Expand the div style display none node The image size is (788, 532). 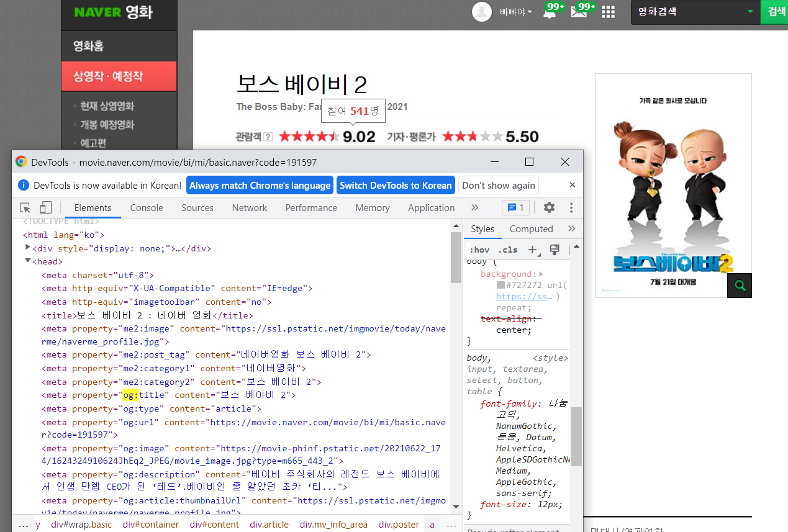28,247
